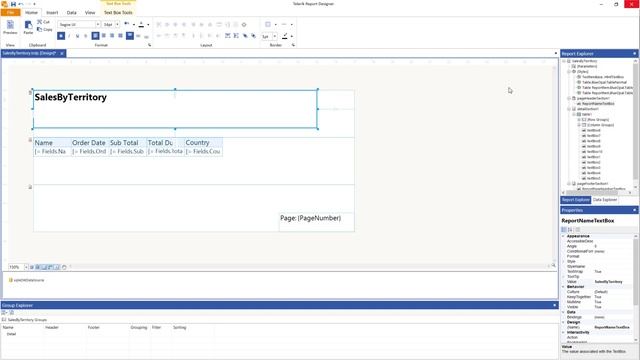This screenshot has height=360, width=640.
Task: Switch to the View ribbon tab
Action: pyautogui.click(x=90, y=13)
